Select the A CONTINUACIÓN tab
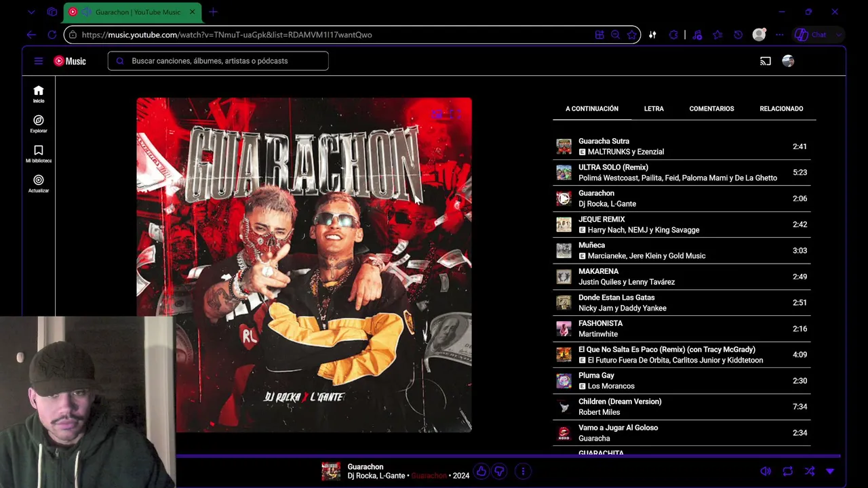The height and width of the screenshot is (488, 868). [592, 108]
